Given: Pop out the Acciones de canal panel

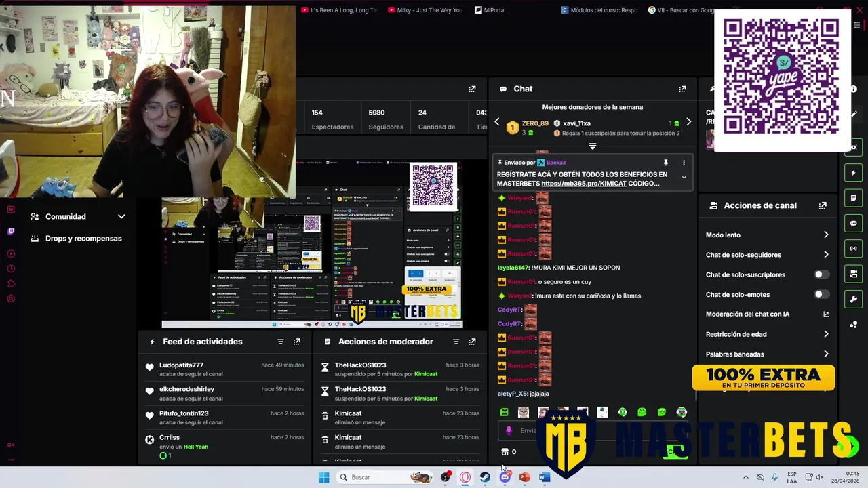Looking at the screenshot, I should (823, 205).
